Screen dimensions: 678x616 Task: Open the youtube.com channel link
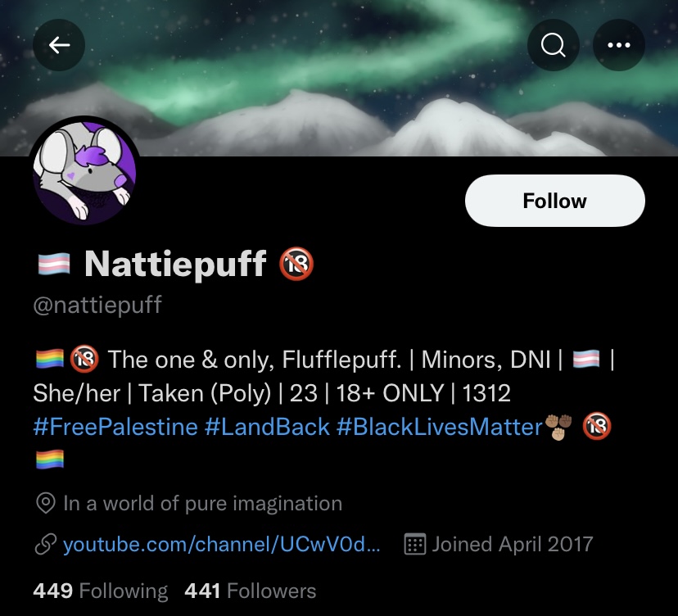[x=221, y=544]
